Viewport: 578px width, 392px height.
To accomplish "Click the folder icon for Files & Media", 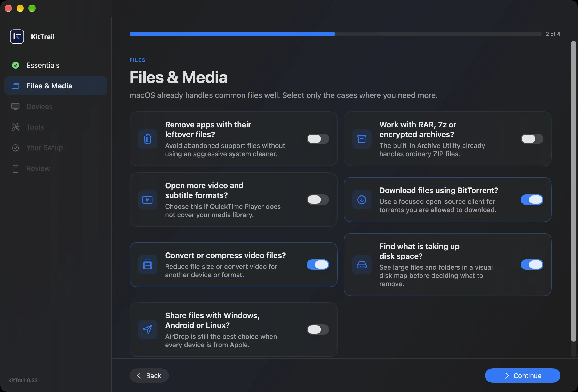I will [15, 86].
